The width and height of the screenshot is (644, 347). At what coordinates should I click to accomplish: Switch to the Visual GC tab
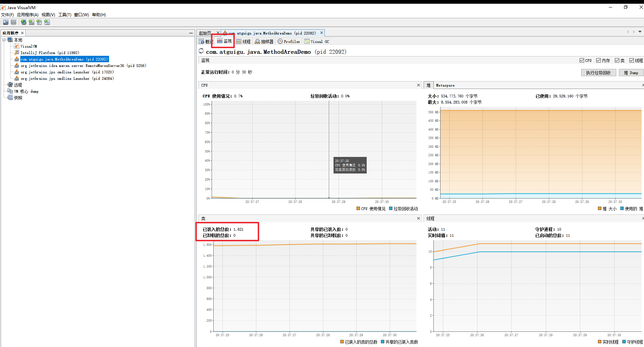pos(317,41)
